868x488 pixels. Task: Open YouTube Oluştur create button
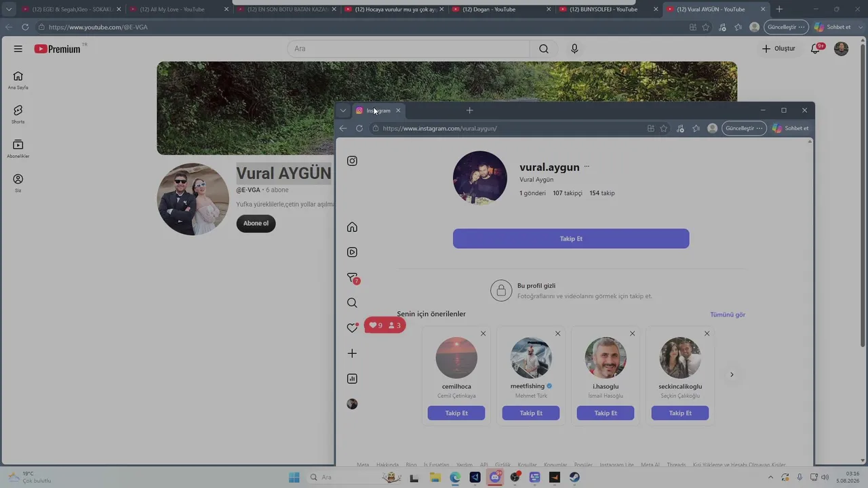778,49
